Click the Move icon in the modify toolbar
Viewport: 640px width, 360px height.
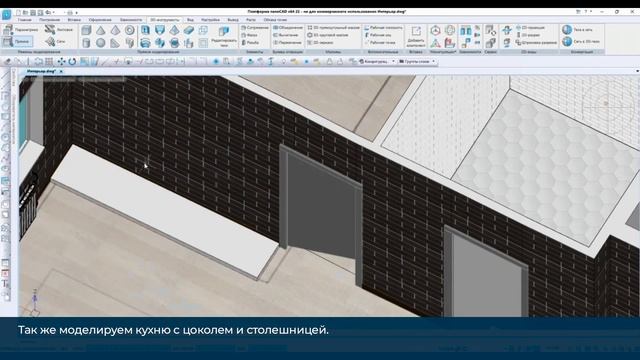[61, 62]
